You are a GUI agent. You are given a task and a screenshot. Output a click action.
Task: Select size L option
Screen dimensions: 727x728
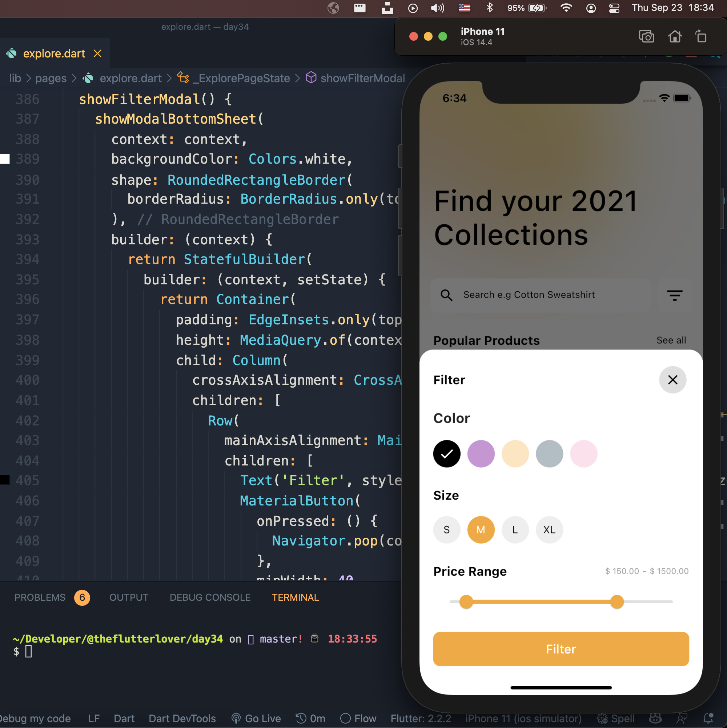(515, 529)
